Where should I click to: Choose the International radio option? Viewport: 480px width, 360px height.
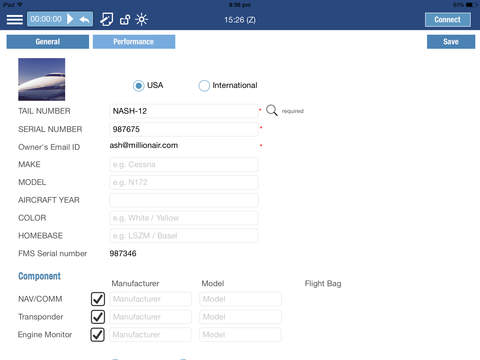tap(204, 86)
